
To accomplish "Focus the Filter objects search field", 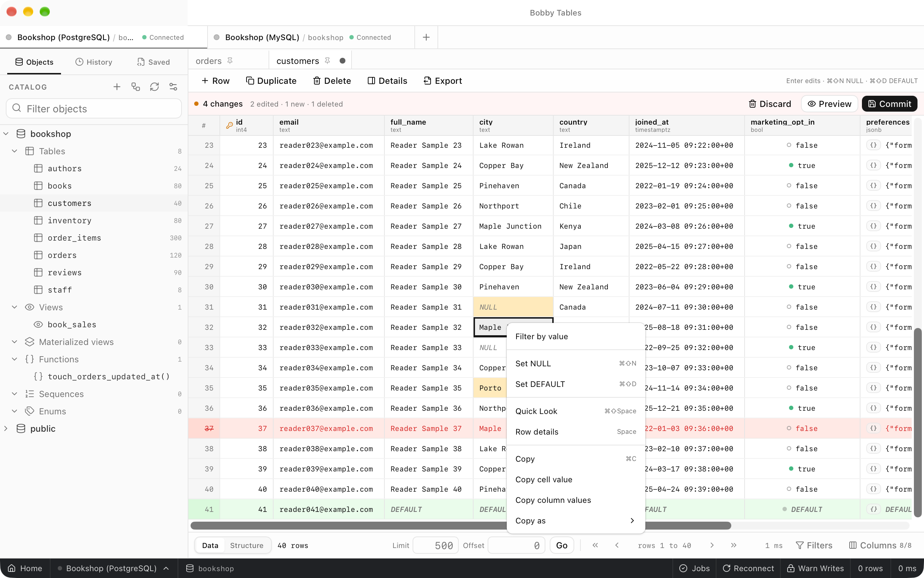I will point(94,109).
